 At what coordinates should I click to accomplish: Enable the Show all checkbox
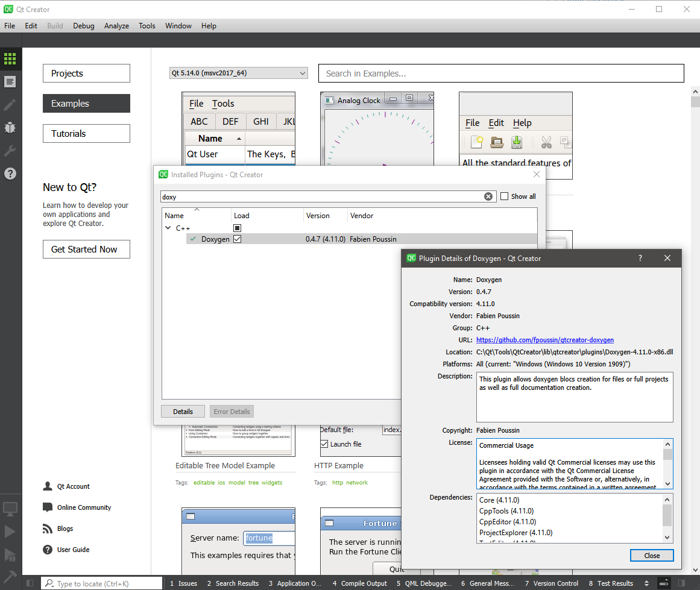[504, 196]
